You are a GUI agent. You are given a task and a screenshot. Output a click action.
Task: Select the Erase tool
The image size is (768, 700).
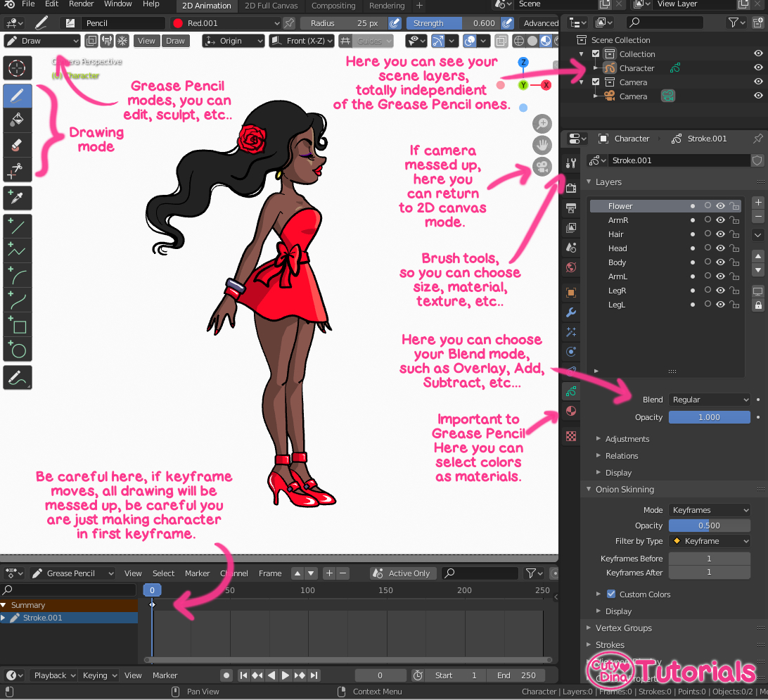(17, 144)
